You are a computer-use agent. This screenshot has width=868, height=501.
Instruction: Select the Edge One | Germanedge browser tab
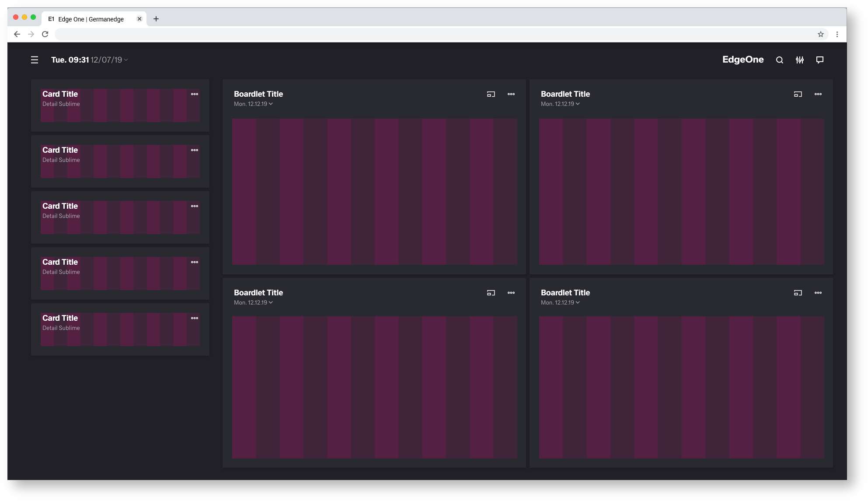point(91,19)
